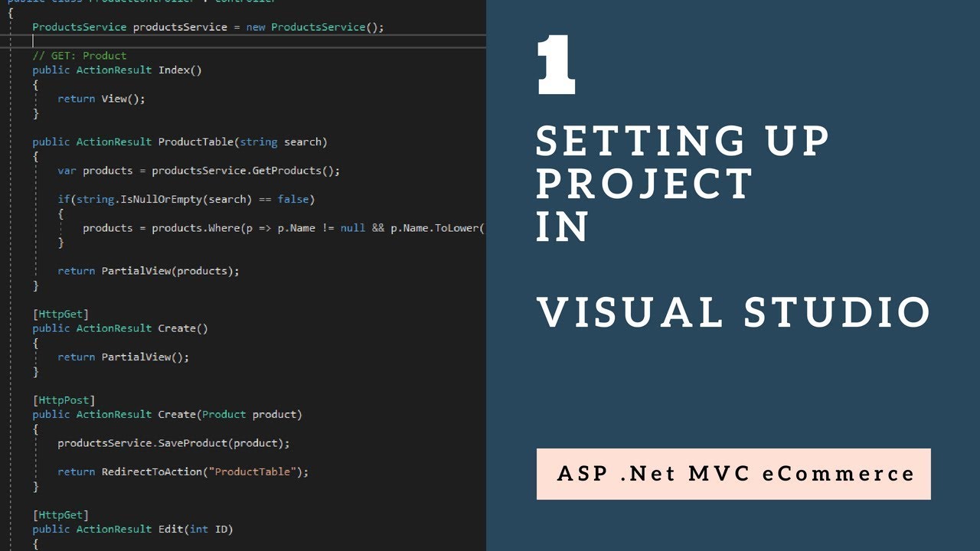Image resolution: width=980 pixels, height=551 pixels.
Task: Click the 'IN' title word
Action: click(x=563, y=227)
